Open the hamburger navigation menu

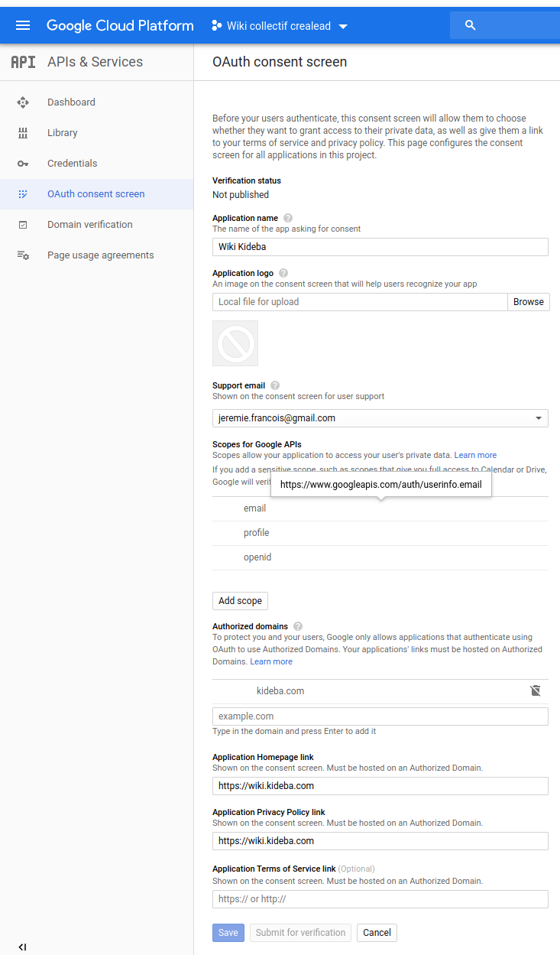tap(23, 25)
